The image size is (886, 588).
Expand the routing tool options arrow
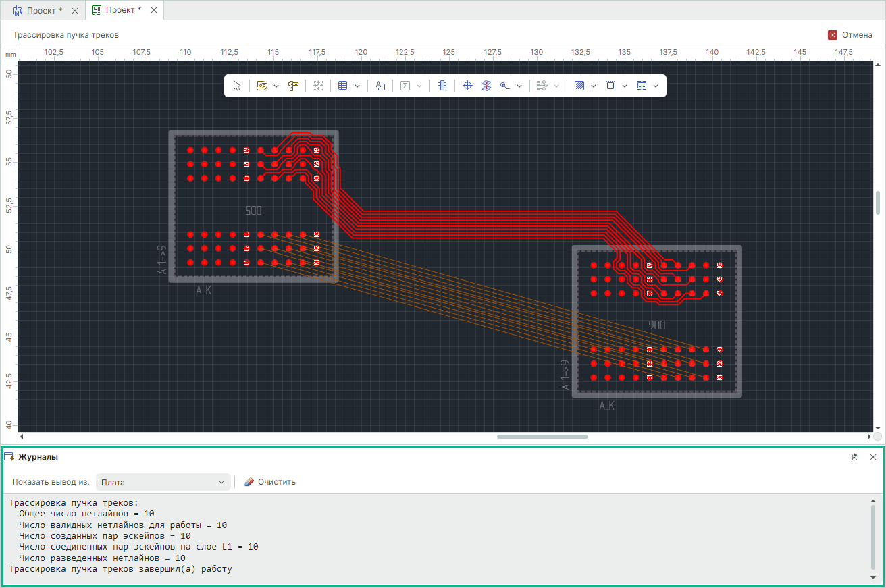point(276,86)
